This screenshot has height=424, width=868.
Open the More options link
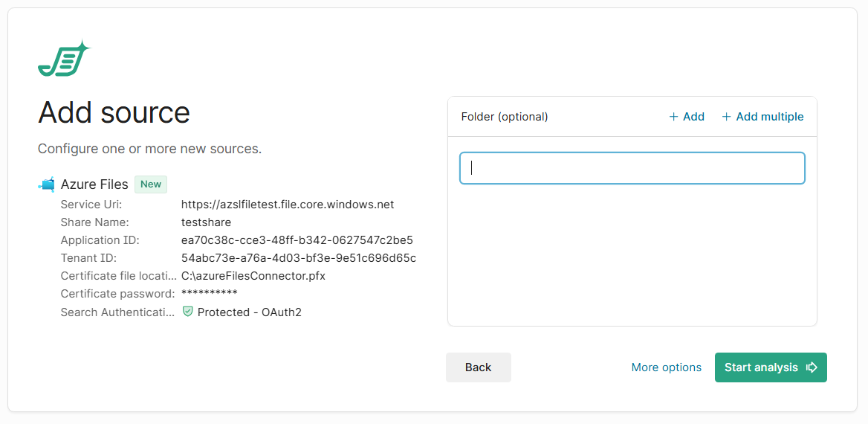[666, 367]
